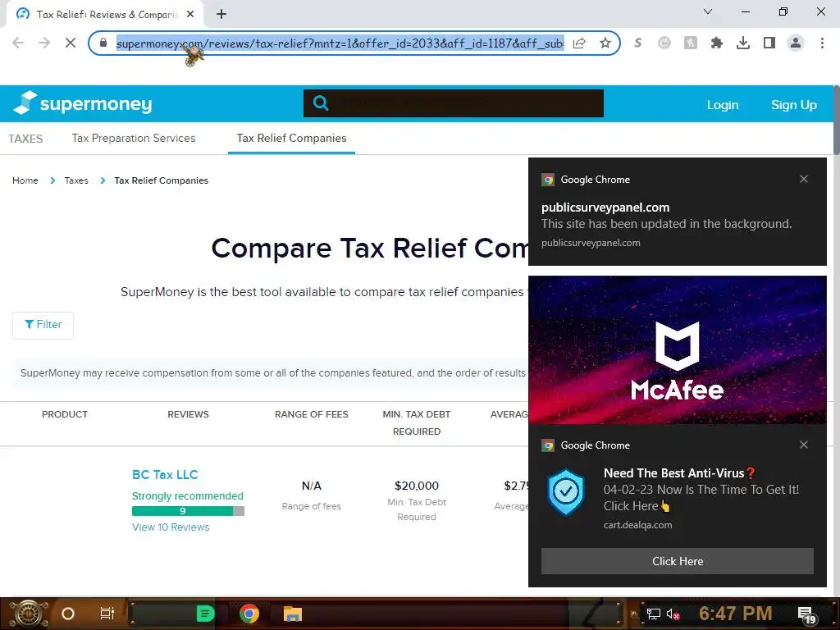Click PRODUCT column header
This screenshot has width=840, height=630.
65,414
